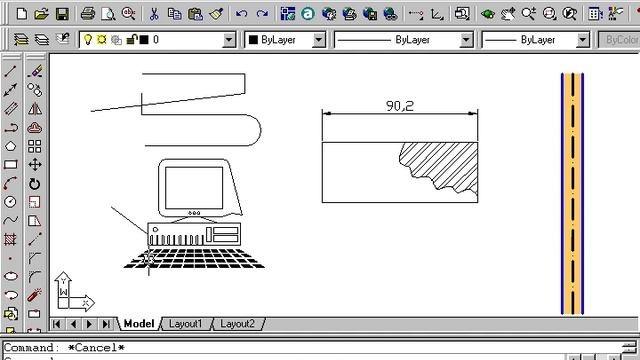
Task: Select the Polyline draw tool
Action: click(10, 127)
